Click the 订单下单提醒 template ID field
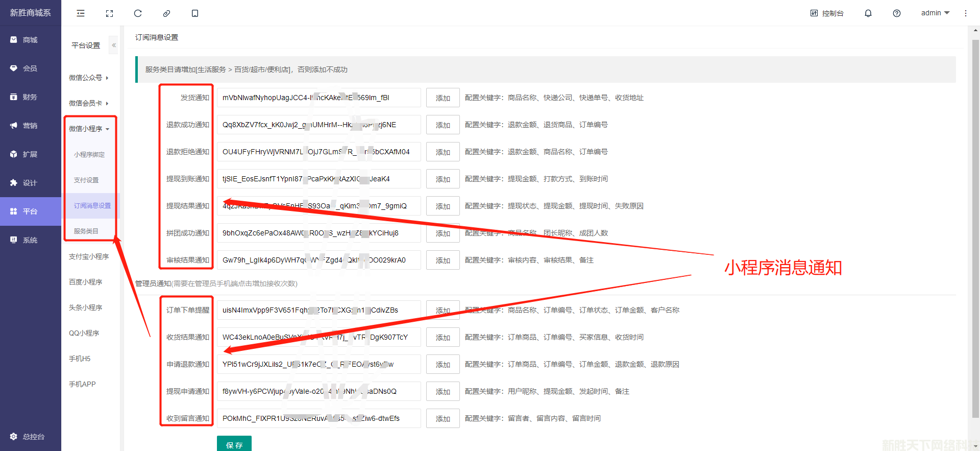The height and width of the screenshot is (451, 980). click(318, 310)
